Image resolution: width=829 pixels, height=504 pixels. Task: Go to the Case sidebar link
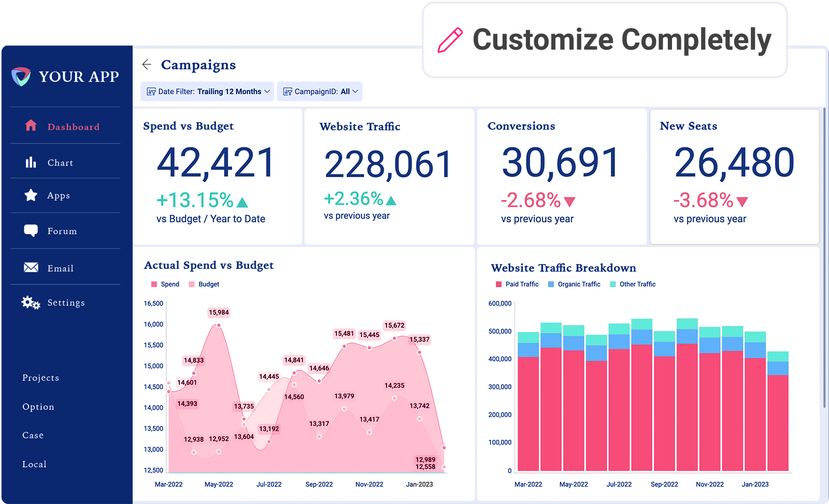click(33, 435)
